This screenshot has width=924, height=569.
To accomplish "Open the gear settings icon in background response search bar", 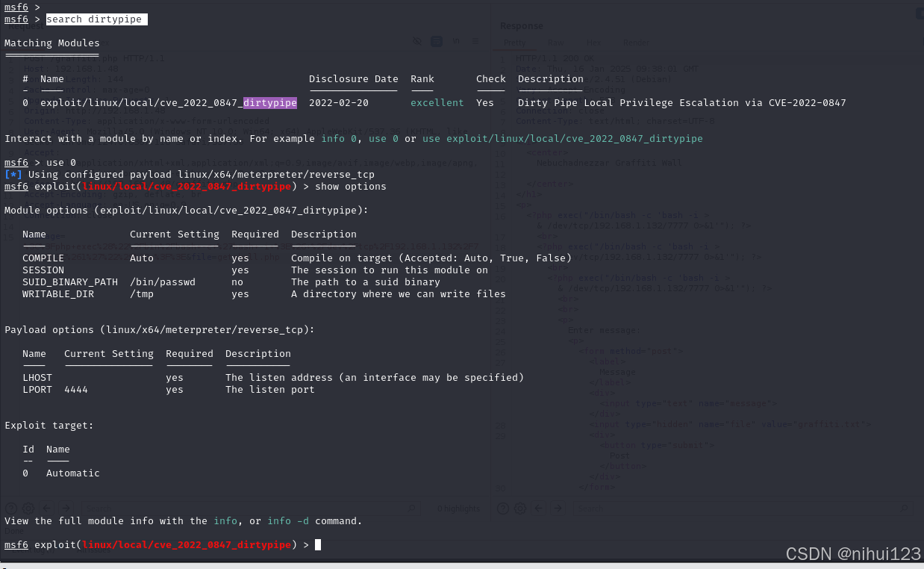I will 520,509.
